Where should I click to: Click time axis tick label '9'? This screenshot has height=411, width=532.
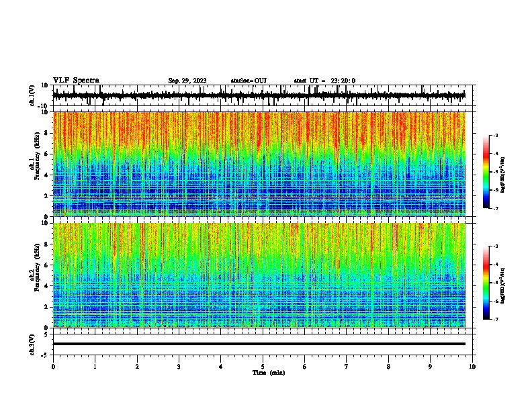point(430,367)
